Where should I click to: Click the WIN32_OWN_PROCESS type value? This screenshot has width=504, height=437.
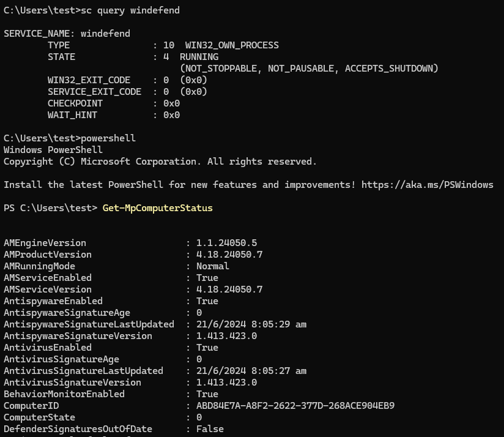[x=231, y=45]
